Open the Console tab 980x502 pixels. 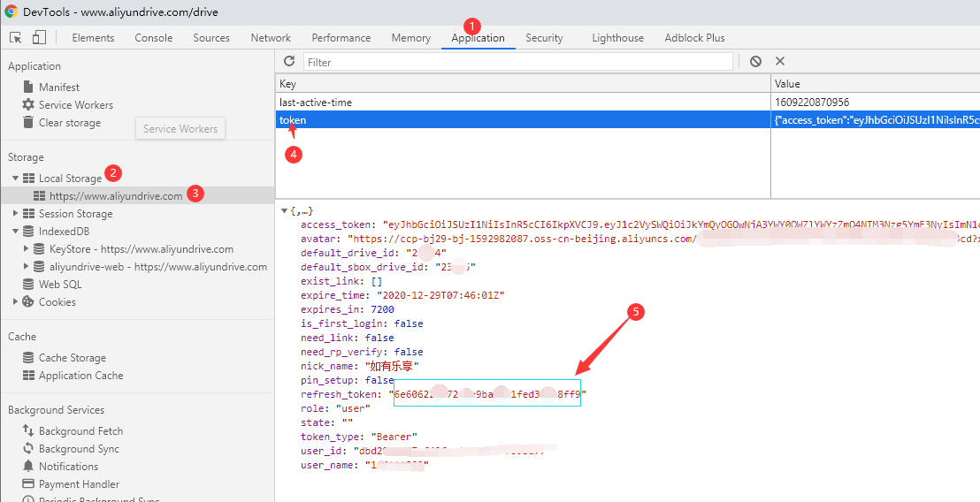click(154, 38)
